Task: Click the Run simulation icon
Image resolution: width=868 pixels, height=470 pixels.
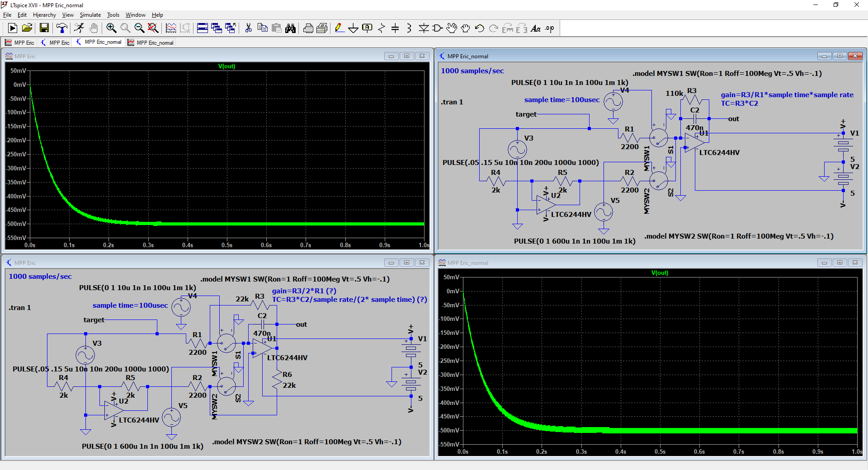Action: [13, 28]
